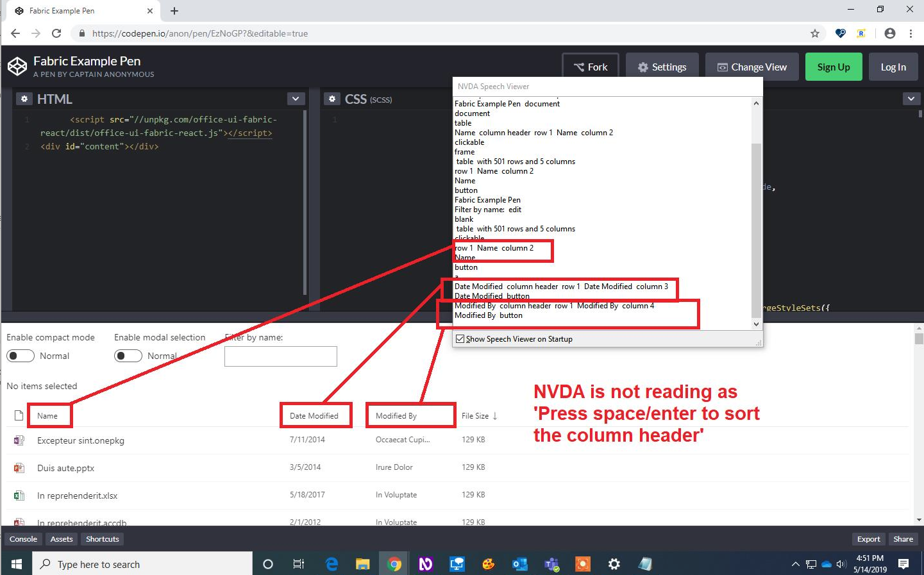Open the HTML editor options chevron
Screen dimensions: 924x575
point(296,98)
